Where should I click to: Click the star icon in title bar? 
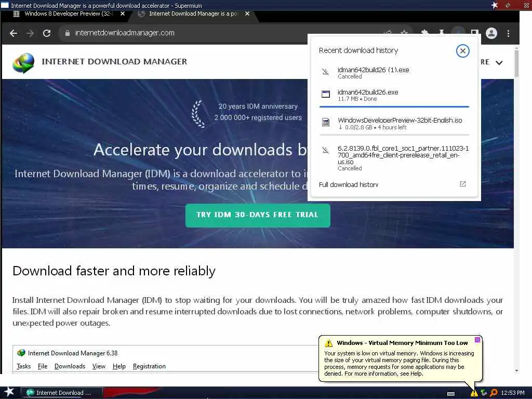(x=495, y=5)
